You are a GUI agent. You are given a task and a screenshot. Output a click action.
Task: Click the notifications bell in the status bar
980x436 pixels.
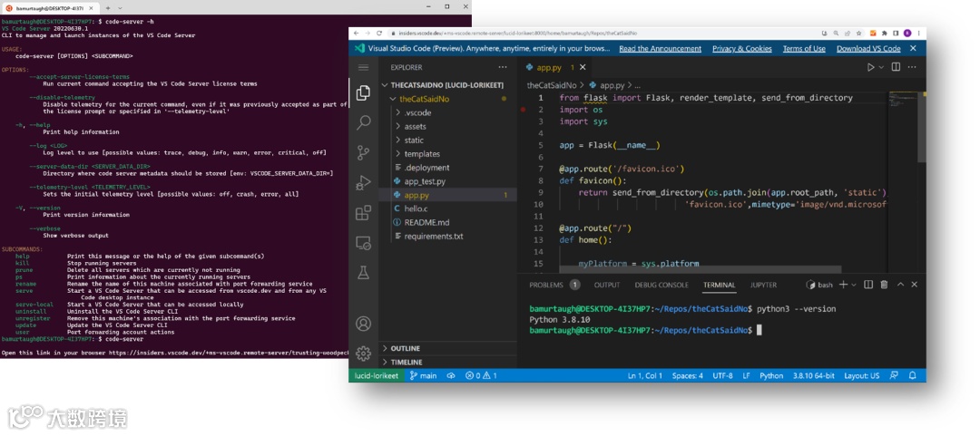point(914,375)
